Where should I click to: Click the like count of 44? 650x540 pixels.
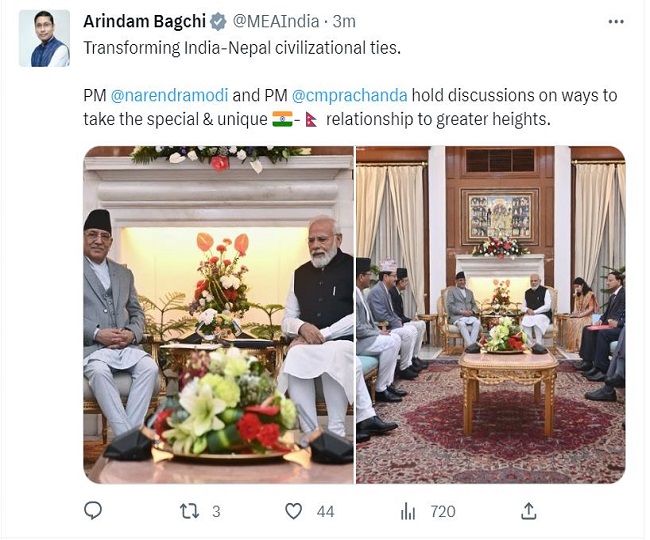(x=325, y=511)
